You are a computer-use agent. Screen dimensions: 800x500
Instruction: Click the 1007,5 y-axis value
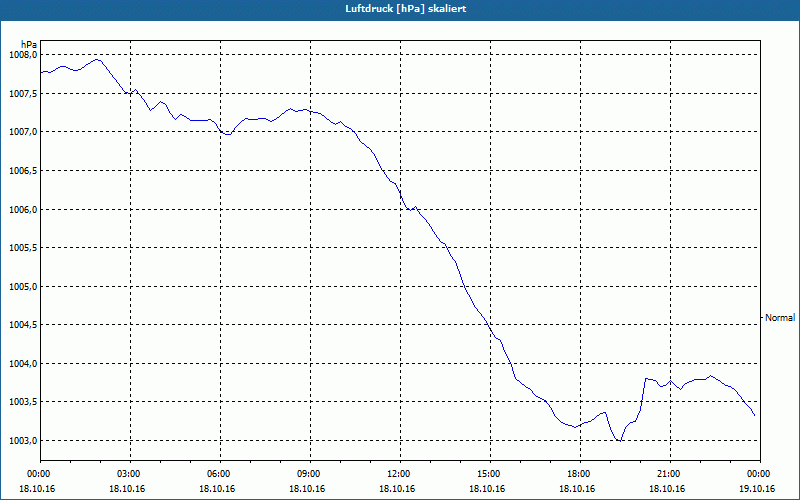(x=23, y=94)
